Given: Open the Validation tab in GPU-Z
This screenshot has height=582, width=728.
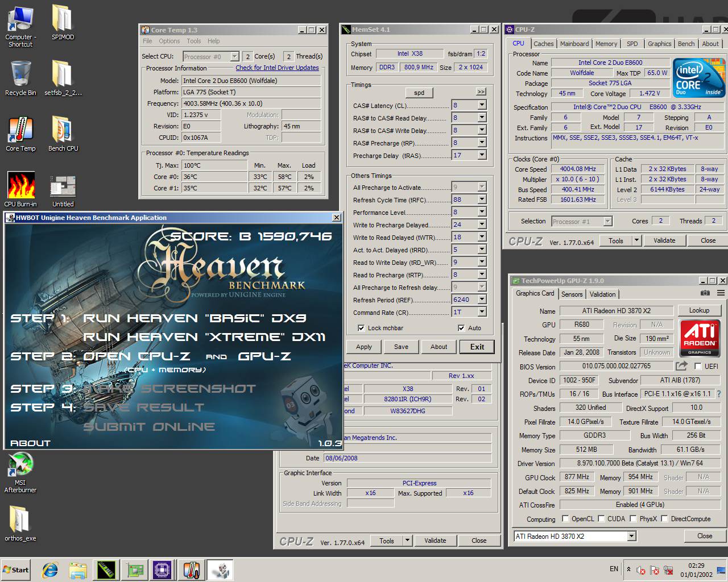Looking at the screenshot, I should 602,294.
